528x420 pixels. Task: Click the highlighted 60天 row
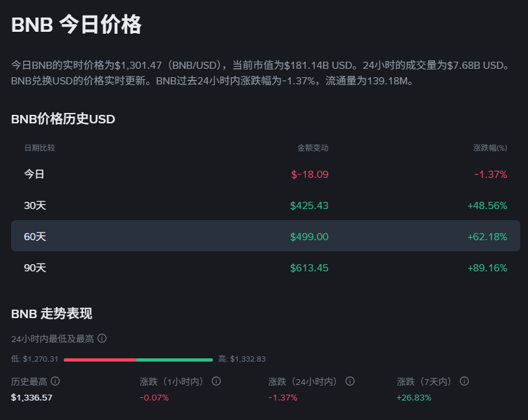265,236
